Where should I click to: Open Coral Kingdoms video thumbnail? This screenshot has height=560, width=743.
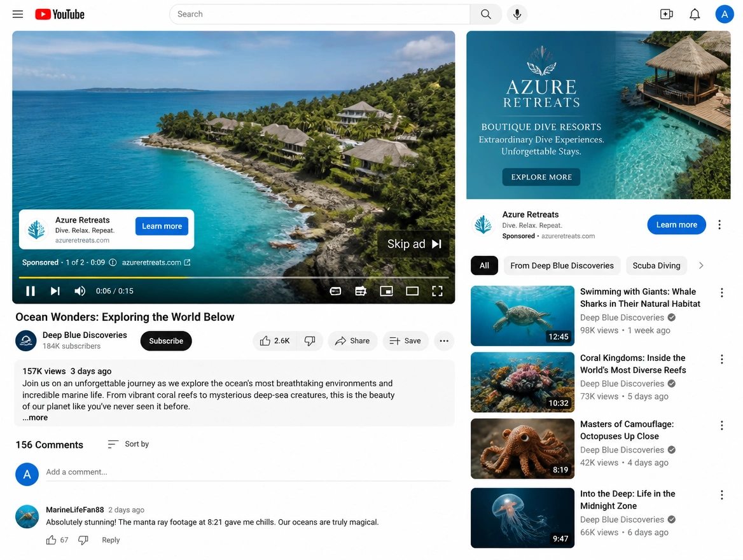pos(522,382)
